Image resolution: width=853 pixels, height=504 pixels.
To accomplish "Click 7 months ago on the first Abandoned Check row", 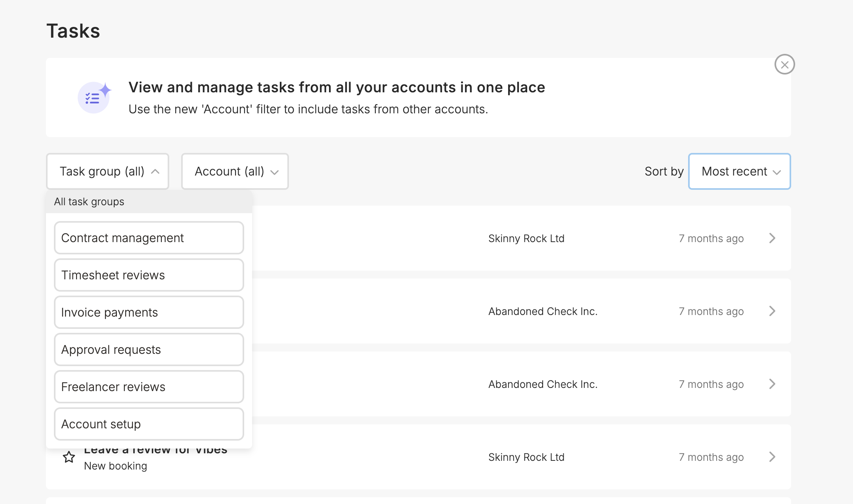I will 711,311.
